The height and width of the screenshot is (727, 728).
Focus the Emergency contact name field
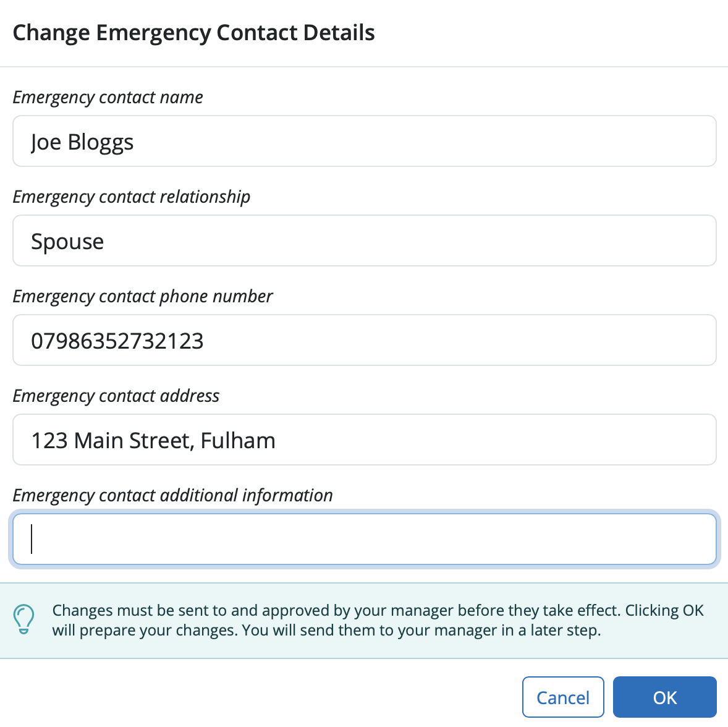pos(365,141)
